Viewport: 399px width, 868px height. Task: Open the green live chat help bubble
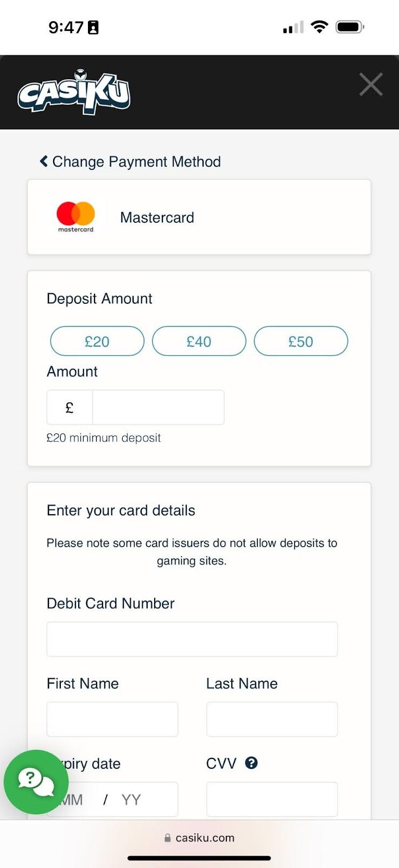[36, 782]
